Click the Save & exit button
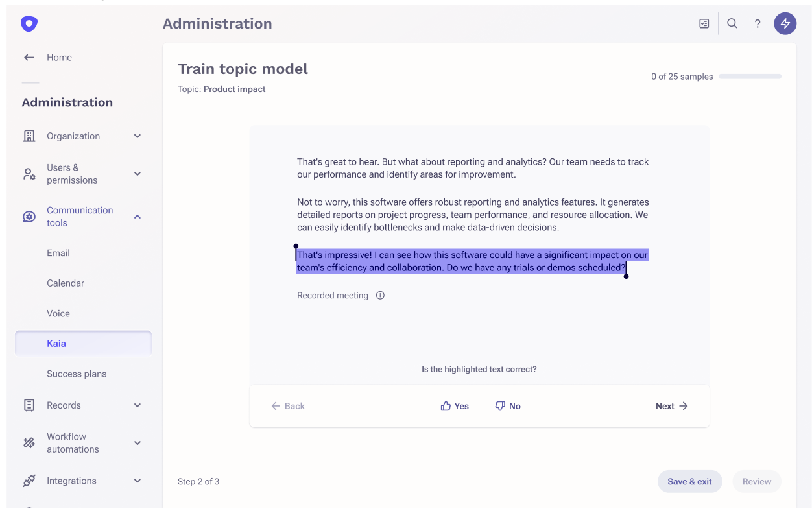This screenshot has width=812, height=511. 689,481
